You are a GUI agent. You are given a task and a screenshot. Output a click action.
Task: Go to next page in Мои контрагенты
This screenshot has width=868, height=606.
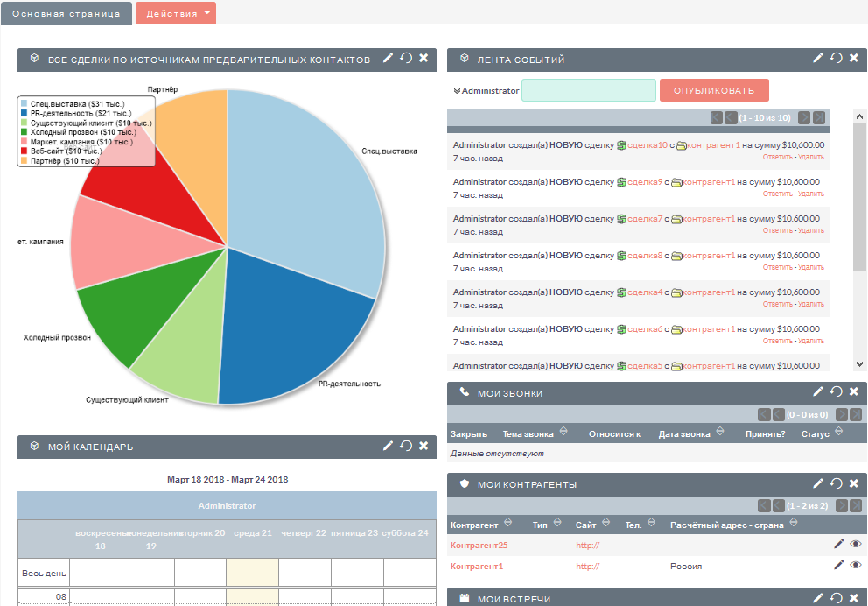[x=842, y=506]
